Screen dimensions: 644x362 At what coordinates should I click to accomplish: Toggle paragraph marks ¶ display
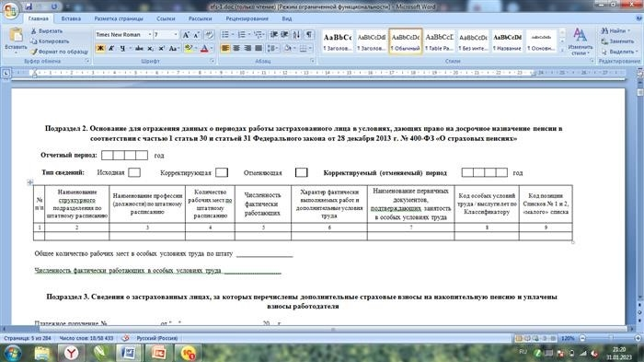pyautogui.click(x=309, y=35)
